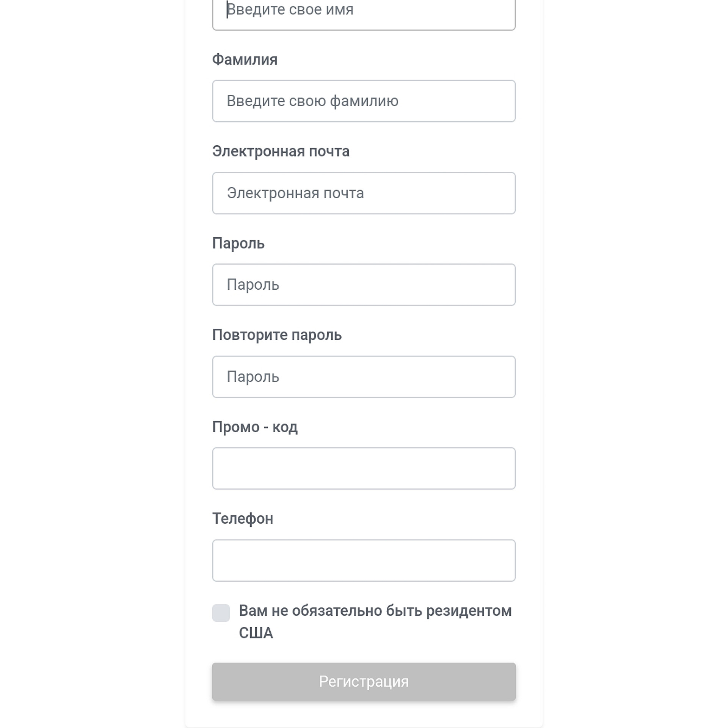Click the 'Вам не обязательно быть резидентом' label text
The image size is (728, 728).
(375, 611)
